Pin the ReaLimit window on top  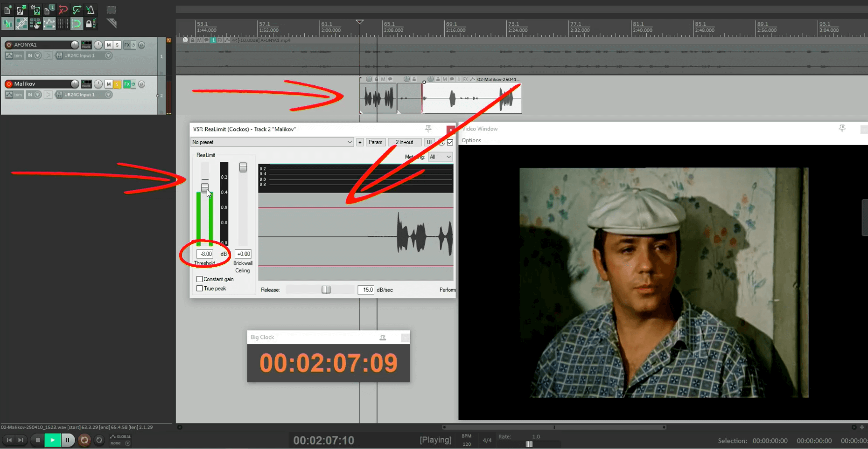pos(428,129)
